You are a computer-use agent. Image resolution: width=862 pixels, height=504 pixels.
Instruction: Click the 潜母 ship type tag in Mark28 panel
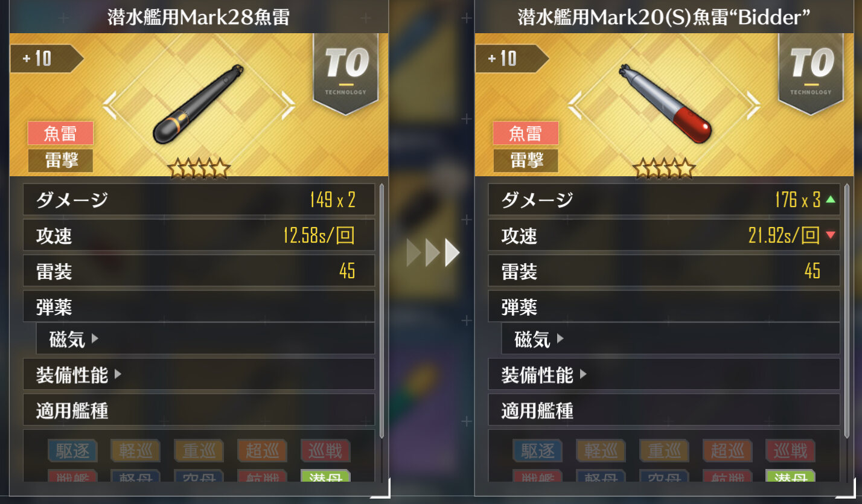(325, 478)
